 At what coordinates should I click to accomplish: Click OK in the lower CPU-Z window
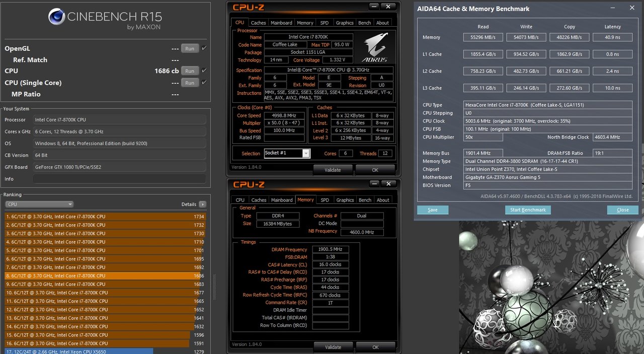375,347
